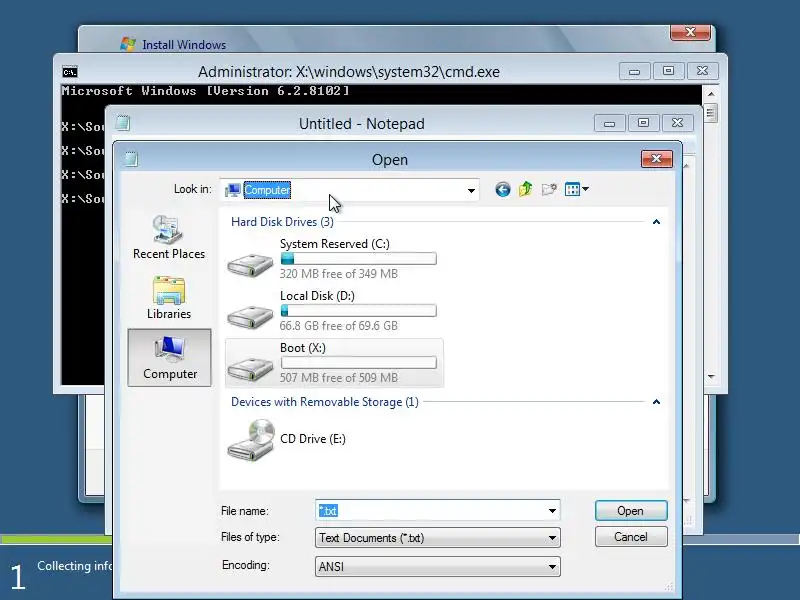
Task: Click Devices with Removable Storage (1) header
Action: pyautogui.click(x=324, y=402)
